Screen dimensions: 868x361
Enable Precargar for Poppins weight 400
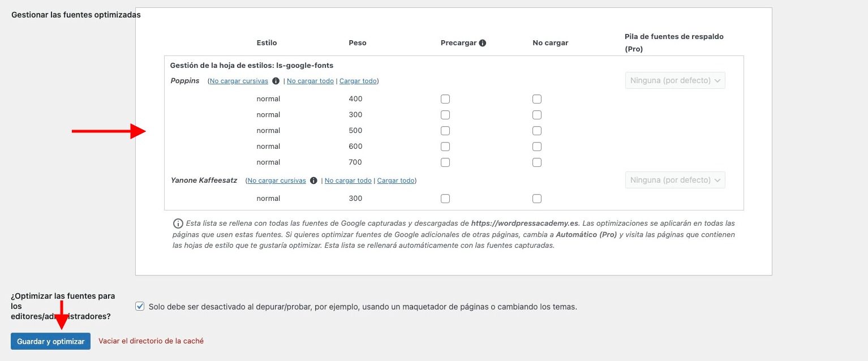[x=445, y=99]
